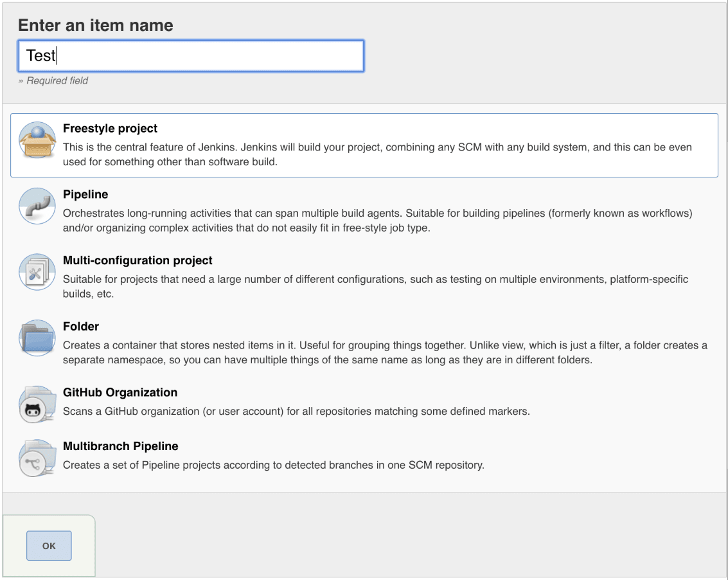This screenshot has height=580, width=728.
Task: Pick the Multibranch Pipeline title
Action: coord(121,446)
